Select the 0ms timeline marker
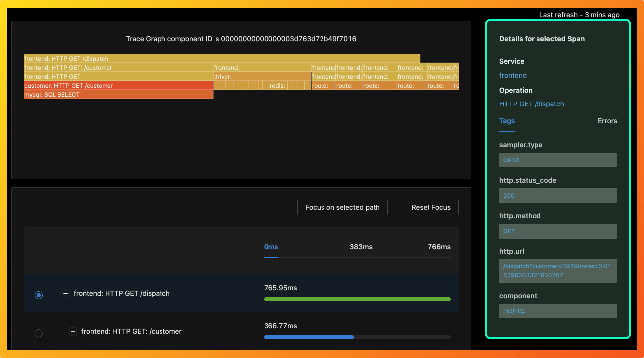Image resolution: width=644 pixels, height=358 pixels. click(271, 247)
